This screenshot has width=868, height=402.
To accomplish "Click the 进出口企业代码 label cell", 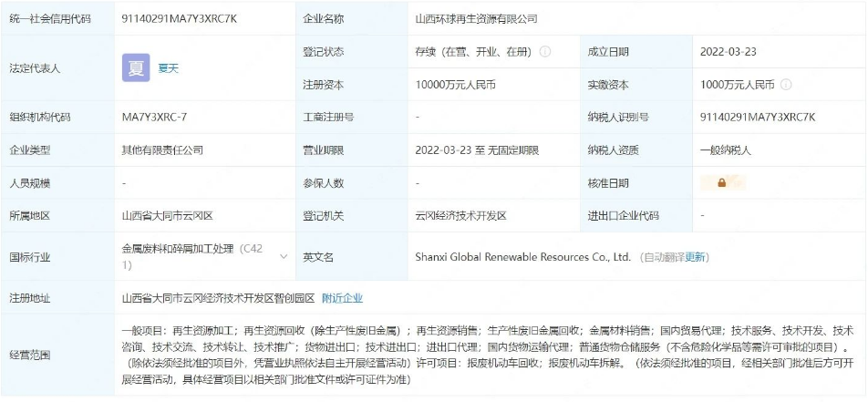I will [636, 216].
